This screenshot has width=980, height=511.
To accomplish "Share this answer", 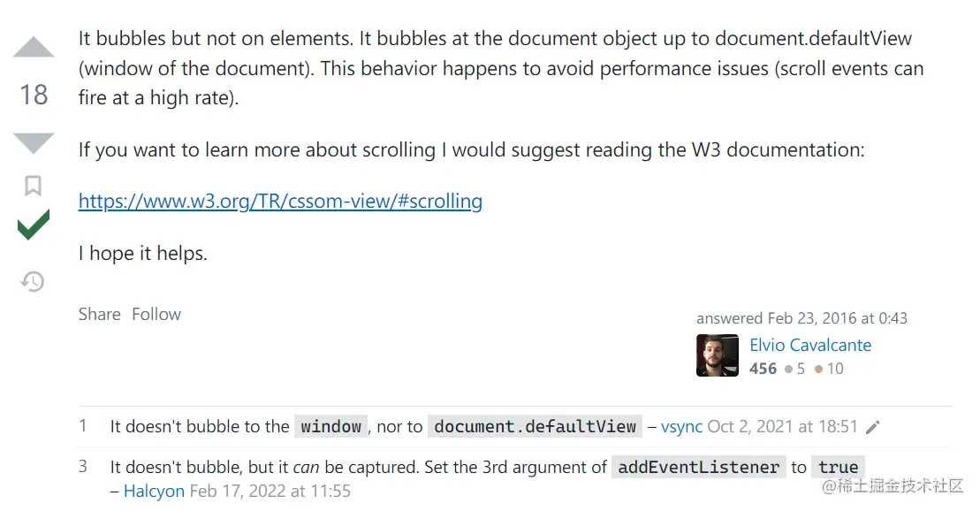I will coord(99,314).
